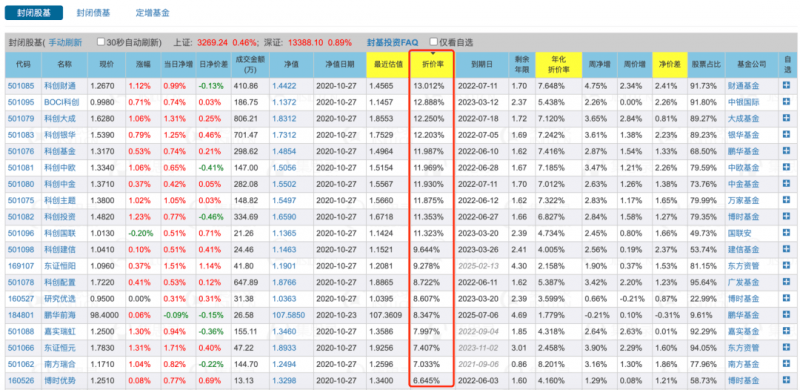Add 科创大成 to watchlist with plus icon

(x=787, y=118)
